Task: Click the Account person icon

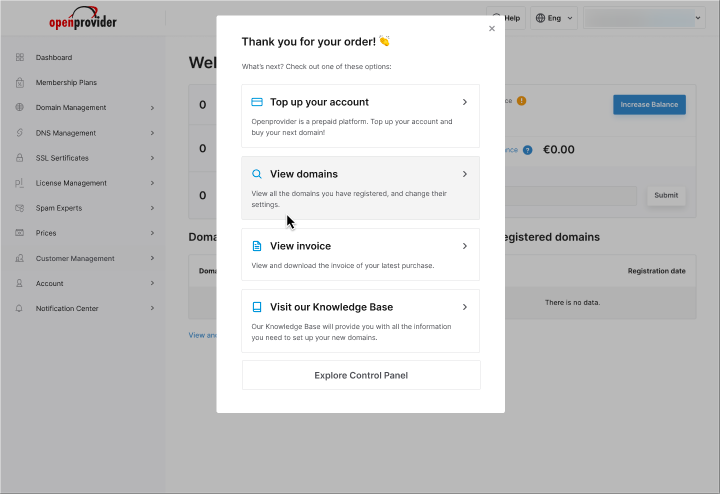Action: pyautogui.click(x=19, y=283)
